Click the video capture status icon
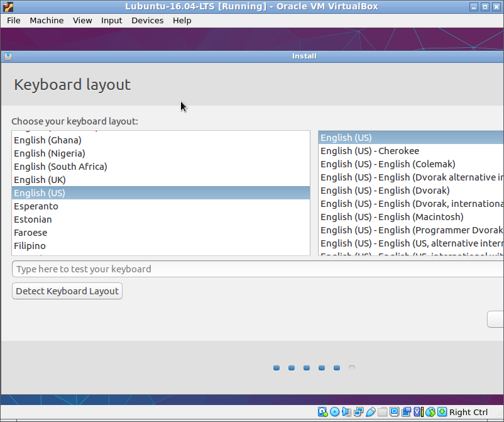 pyautogui.click(x=407, y=412)
